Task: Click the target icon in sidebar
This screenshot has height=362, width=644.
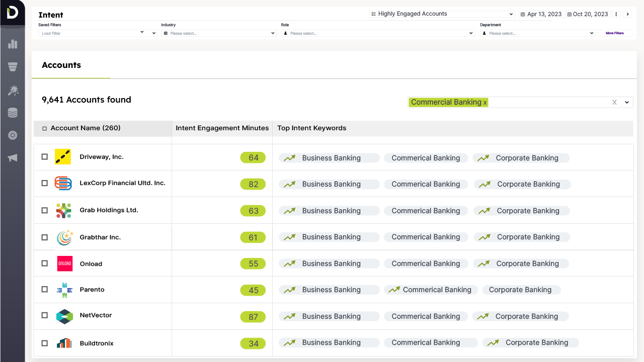Action: point(13,135)
